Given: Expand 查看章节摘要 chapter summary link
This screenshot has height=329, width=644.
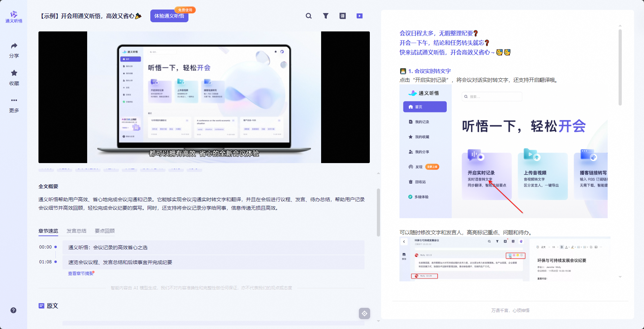Looking at the screenshot, I should 81,274.
